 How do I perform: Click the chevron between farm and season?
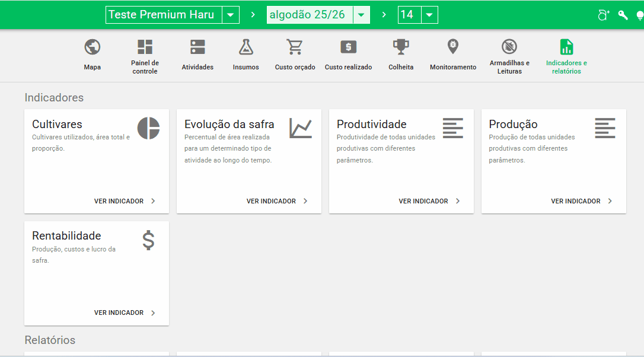click(253, 15)
